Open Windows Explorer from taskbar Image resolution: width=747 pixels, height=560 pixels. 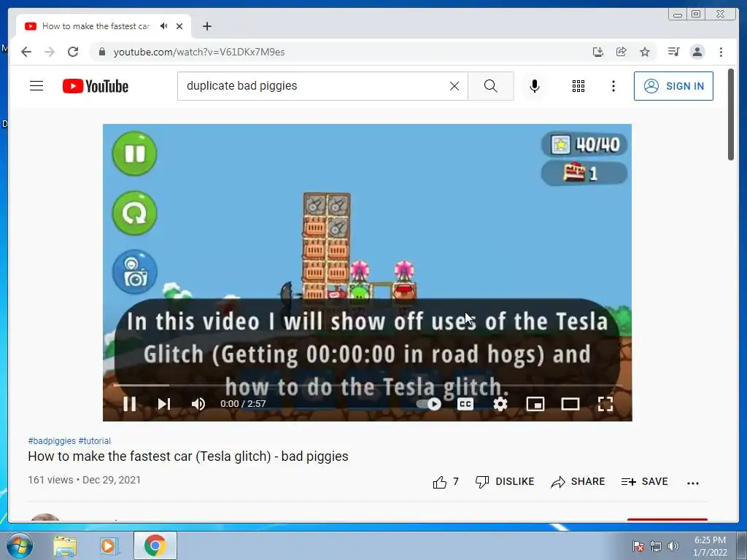(65, 545)
